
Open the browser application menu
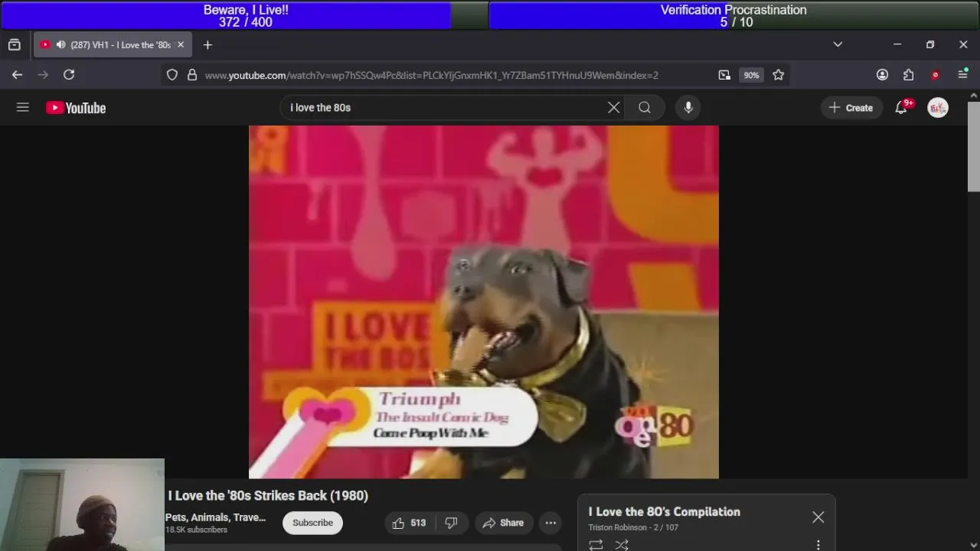coord(962,75)
